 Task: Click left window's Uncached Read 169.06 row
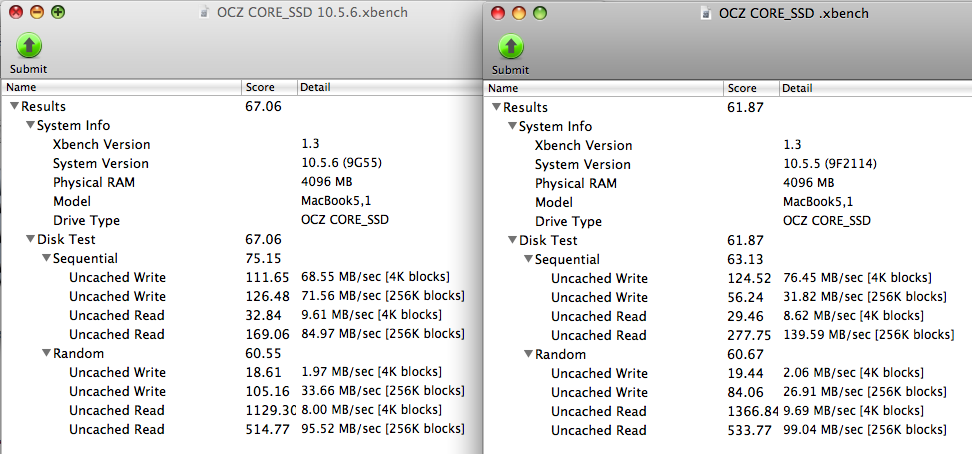pos(242,334)
